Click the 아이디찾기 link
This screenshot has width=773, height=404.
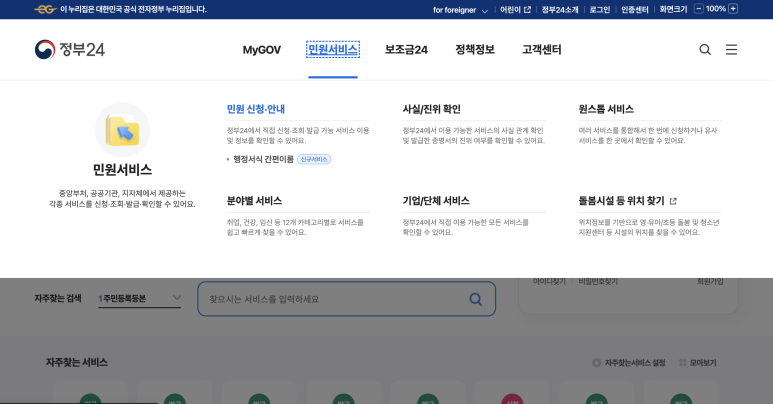549,281
